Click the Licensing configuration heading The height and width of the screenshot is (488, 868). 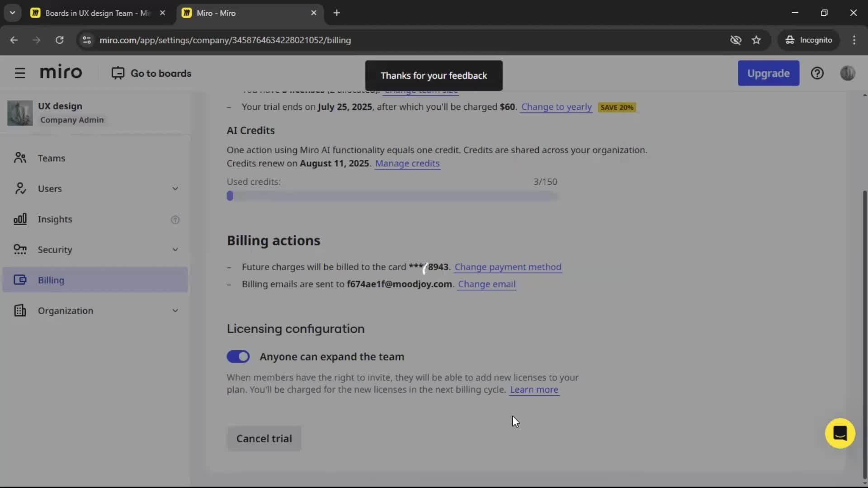tap(296, 328)
